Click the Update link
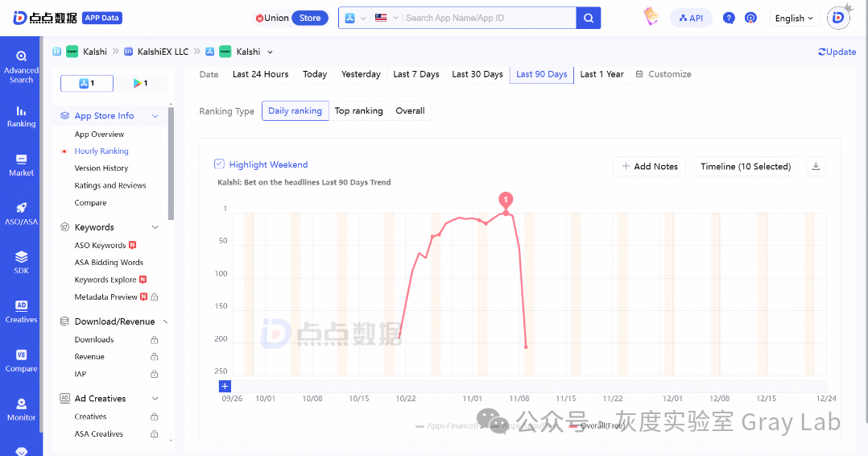This screenshot has height=456, width=868. click(837, 52)
